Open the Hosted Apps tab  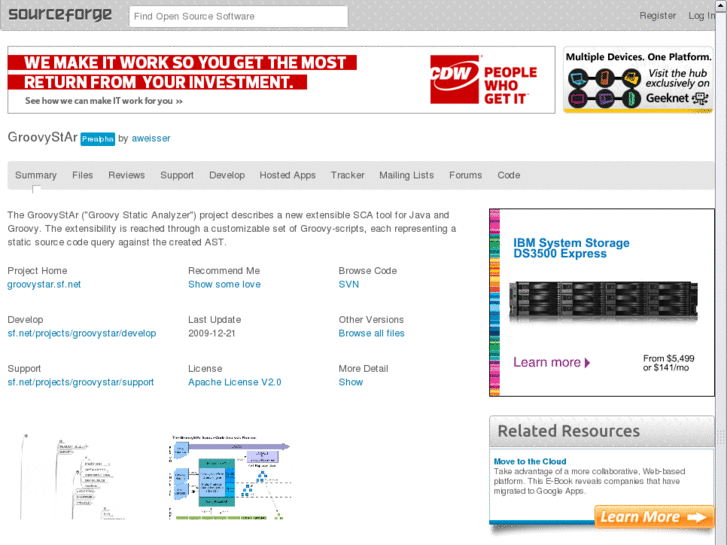pos(287,175)
